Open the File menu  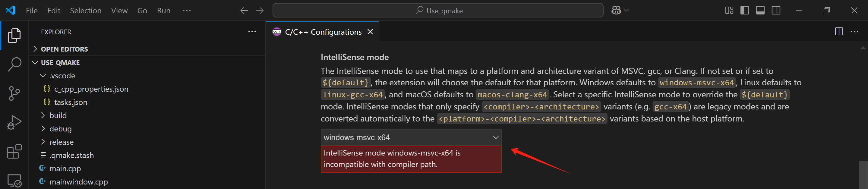[x=31, y=11]
